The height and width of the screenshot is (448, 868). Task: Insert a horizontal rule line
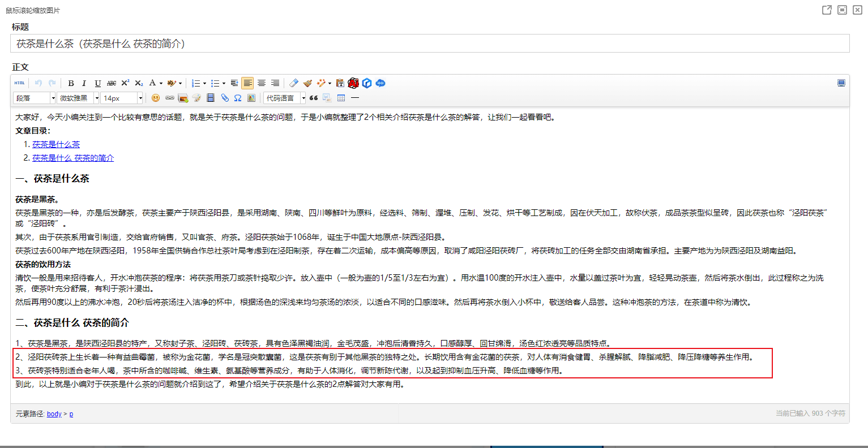(x=355, y=98)
